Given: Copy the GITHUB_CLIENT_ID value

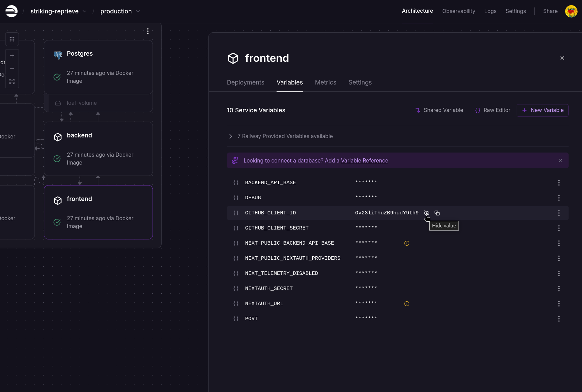Looking at the screenshot, I should point(437,213).
